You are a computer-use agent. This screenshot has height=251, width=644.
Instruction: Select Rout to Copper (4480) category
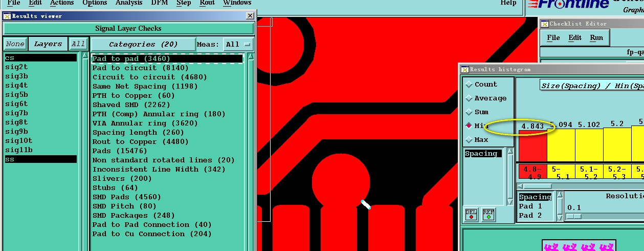coord(167,142)
